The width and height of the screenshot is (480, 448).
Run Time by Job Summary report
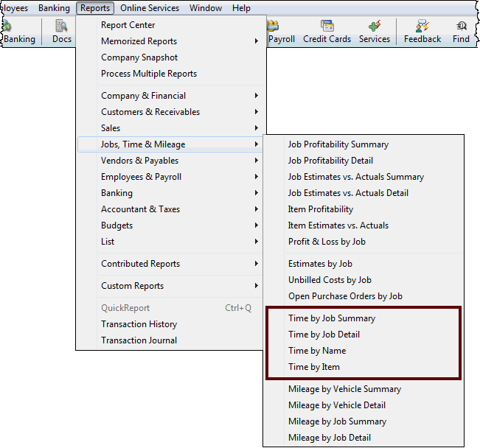point(364,318)
